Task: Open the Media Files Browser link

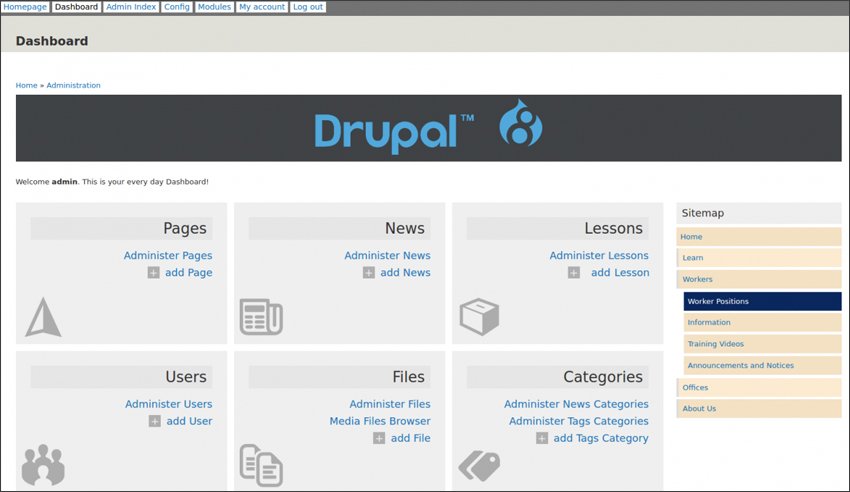Action: pyautogui.click(x=380, y=421)
